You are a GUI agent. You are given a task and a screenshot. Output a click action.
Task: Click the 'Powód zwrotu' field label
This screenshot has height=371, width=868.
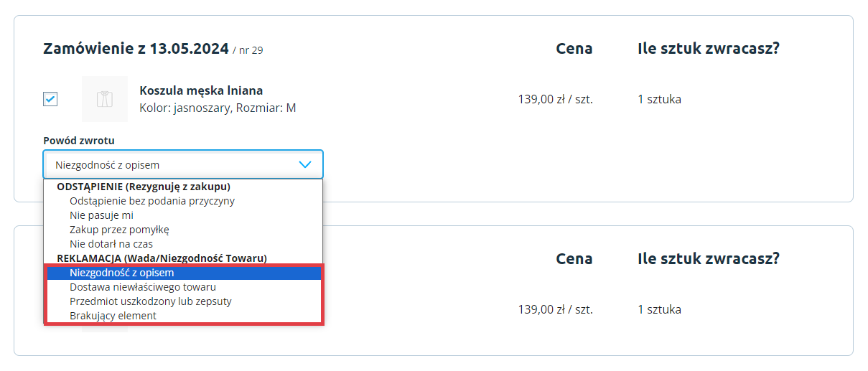pyautogui.click(x=79, y=141)
